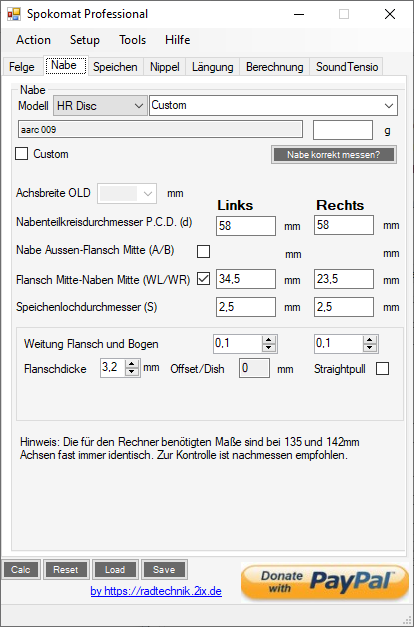Select the Berechnung tab

pyautogui.click(x=274, y=67)
